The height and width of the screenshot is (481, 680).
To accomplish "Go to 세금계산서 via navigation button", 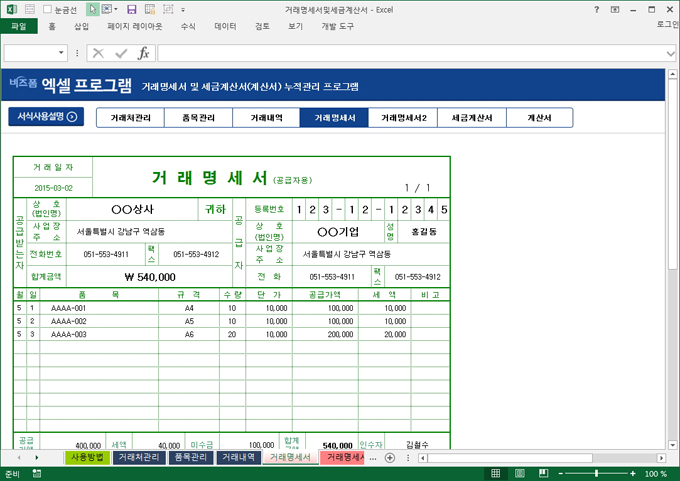I will 472,118.
